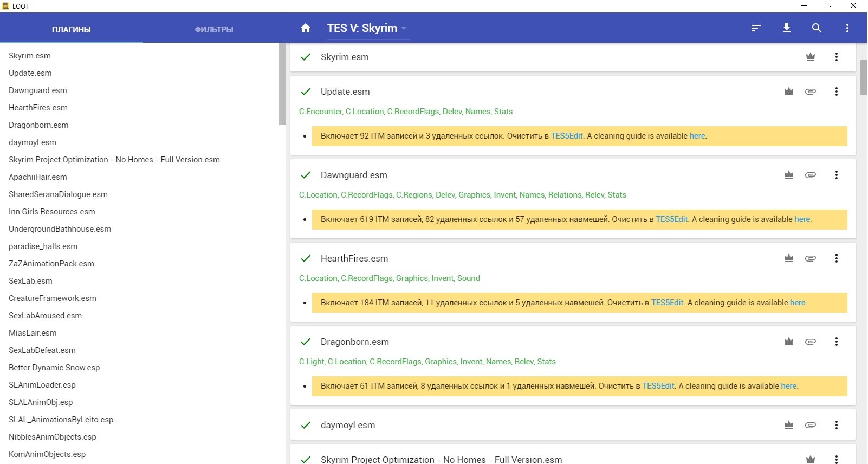Click the sort plugins icon
This screenshot has height=464, width=868.
pos(756,28)
